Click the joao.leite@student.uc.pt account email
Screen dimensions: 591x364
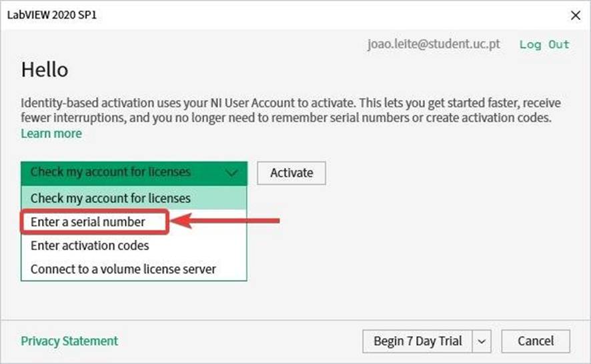(434, 44)
